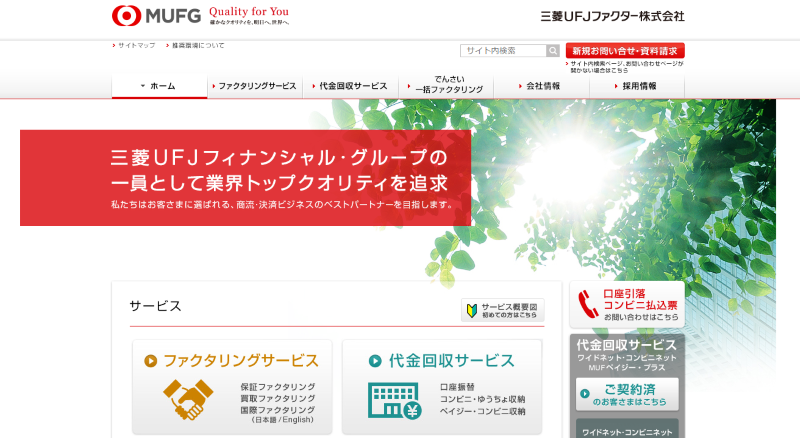Open 会社情報 navigation tab
800x438 pixels.
[x=541, y=86]
